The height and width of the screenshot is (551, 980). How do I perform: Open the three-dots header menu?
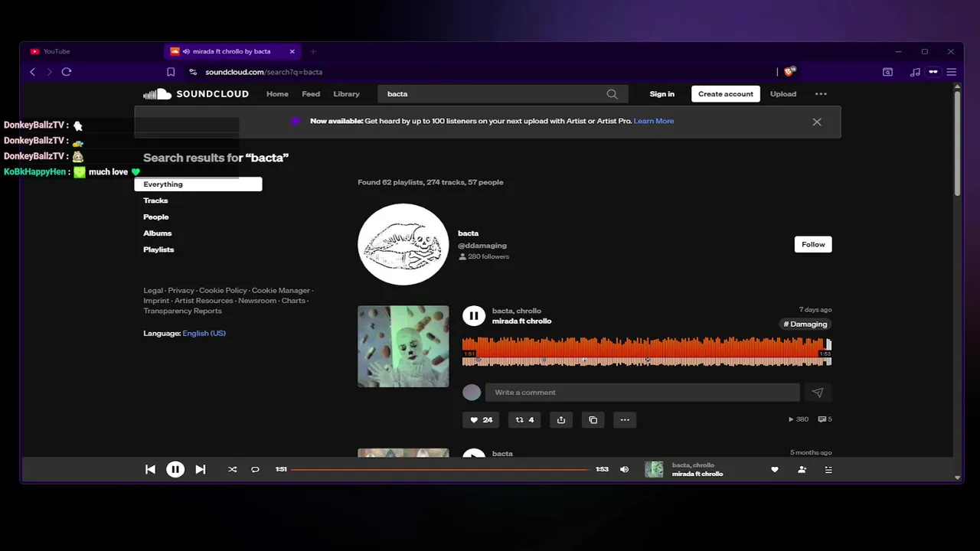click(x=821, y=94)
